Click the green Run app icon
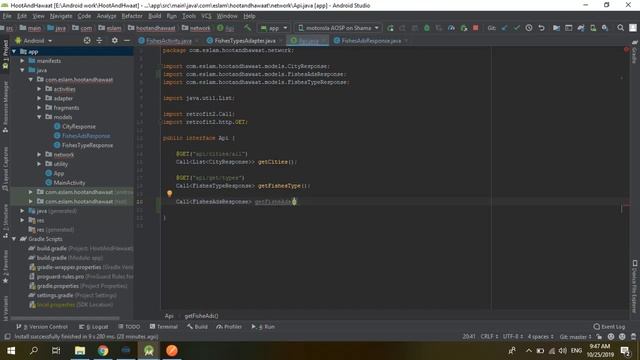Screen dimensions: 640x360 click(x=391, y=28)
